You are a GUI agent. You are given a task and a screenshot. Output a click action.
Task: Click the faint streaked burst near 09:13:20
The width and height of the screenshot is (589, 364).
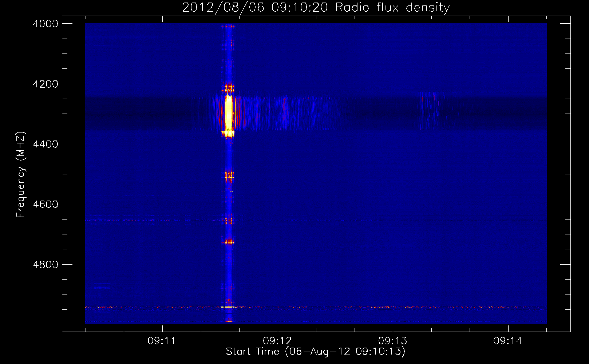tap(430, 110)
